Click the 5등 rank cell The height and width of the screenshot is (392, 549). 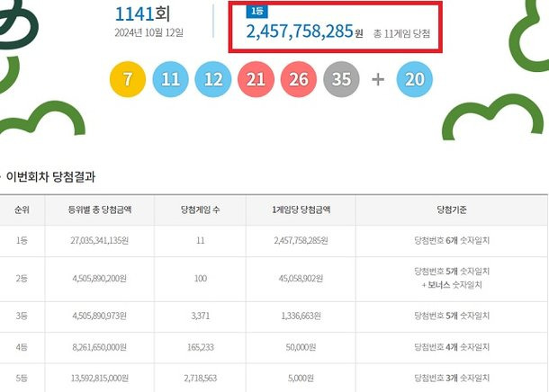[x=22, y=379]
